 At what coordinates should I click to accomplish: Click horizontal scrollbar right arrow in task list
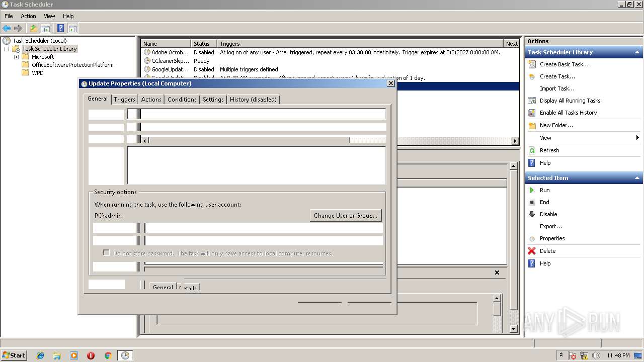click(x=515, y=141)
